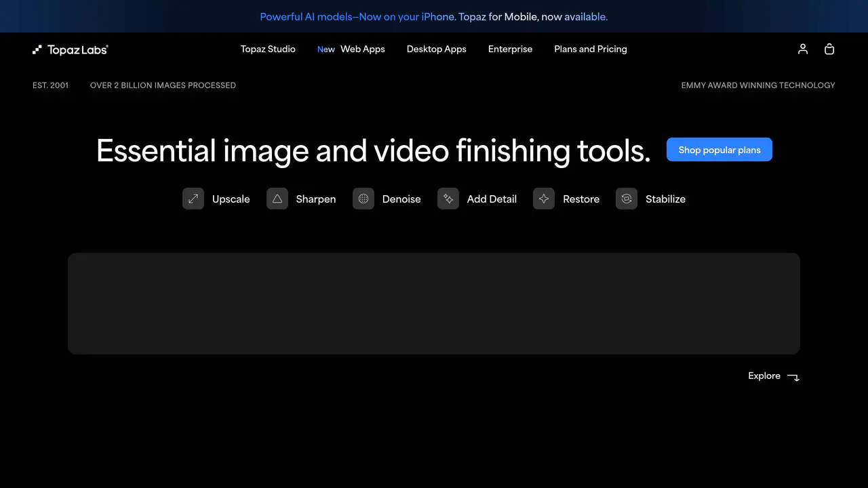Click Emmy Award Winning Technology text
868x488 pixels.
758,85
